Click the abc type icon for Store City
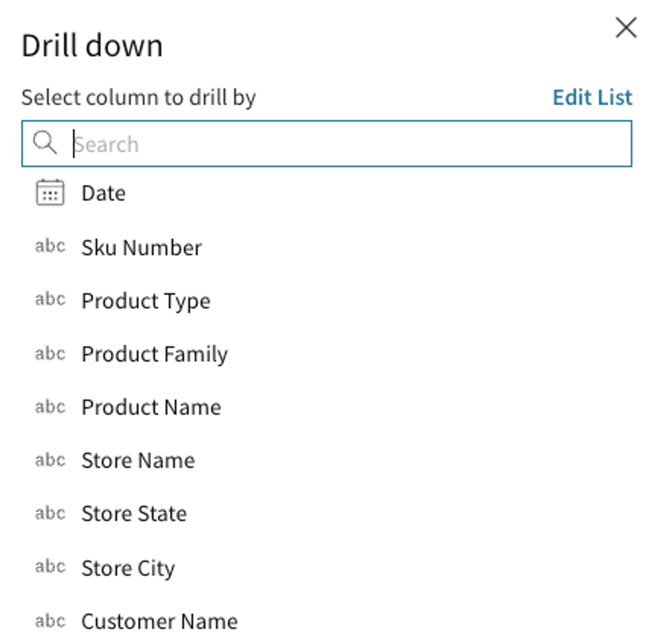The height and width of the screenshot is (644, 655). tap(50, 566)
